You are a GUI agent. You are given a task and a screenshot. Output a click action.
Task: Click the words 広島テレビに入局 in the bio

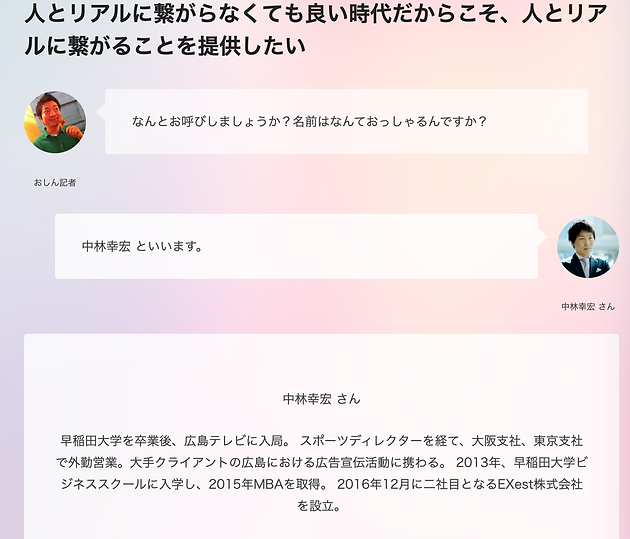coord(234,441)
